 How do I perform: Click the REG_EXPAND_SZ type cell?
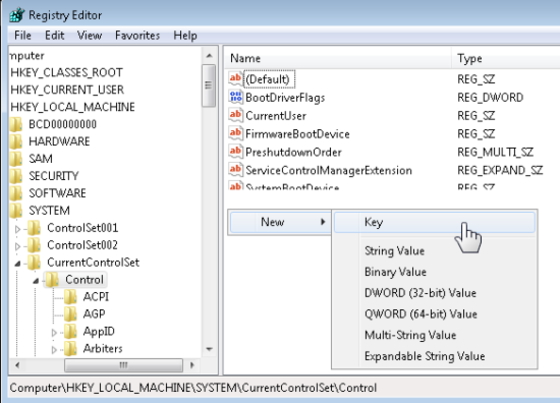pos(500,170)
